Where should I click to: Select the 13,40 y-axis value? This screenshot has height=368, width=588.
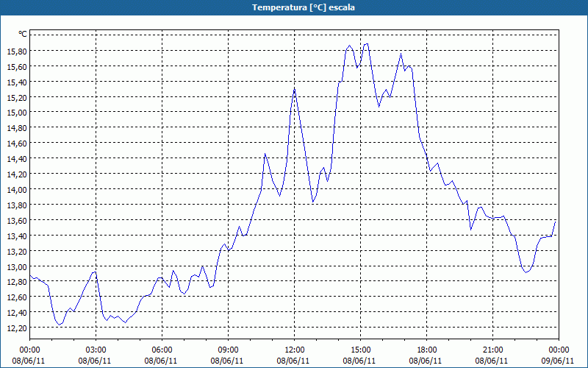coord(17,236)
